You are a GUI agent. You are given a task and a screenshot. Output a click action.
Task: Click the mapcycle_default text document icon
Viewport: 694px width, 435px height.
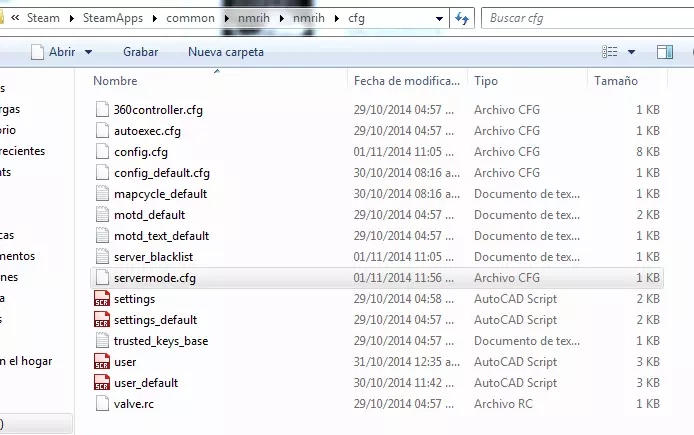(102, 193)
